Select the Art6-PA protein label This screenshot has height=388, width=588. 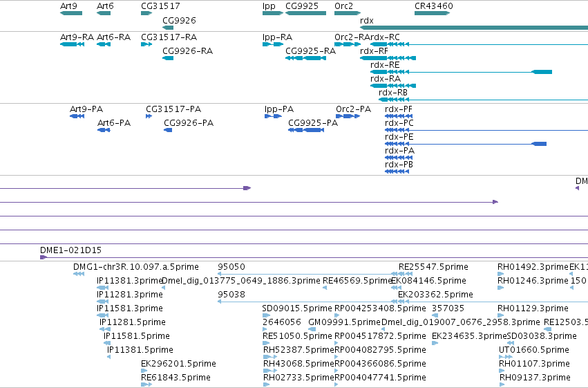pos(114,123)
